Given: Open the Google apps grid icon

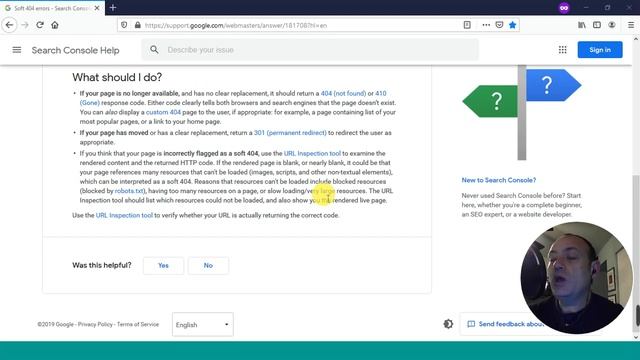Looking at the screenshot, I should 562,50.
